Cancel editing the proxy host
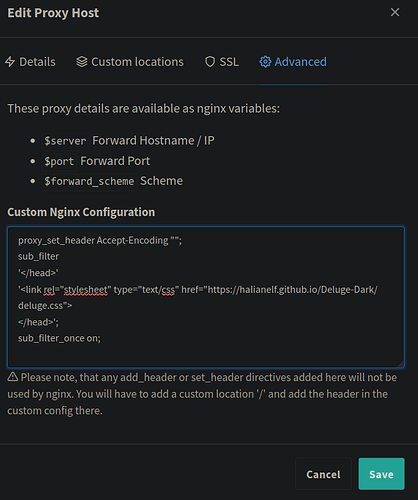The width and height of the screenshot is (418, 500). (323, 474)
